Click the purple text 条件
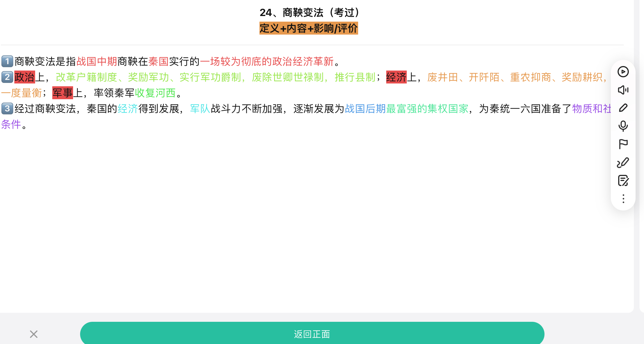The image size is (644, 344). click(11, 124)
